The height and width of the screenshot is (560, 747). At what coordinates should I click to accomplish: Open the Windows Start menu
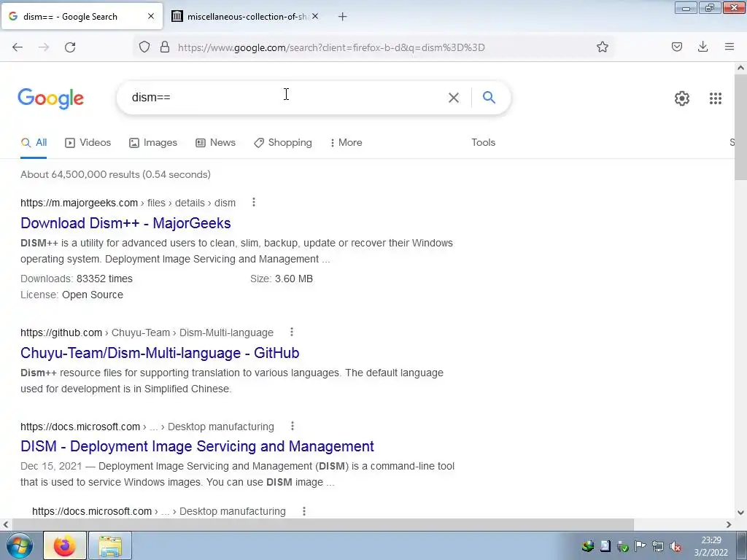(20, 545)
